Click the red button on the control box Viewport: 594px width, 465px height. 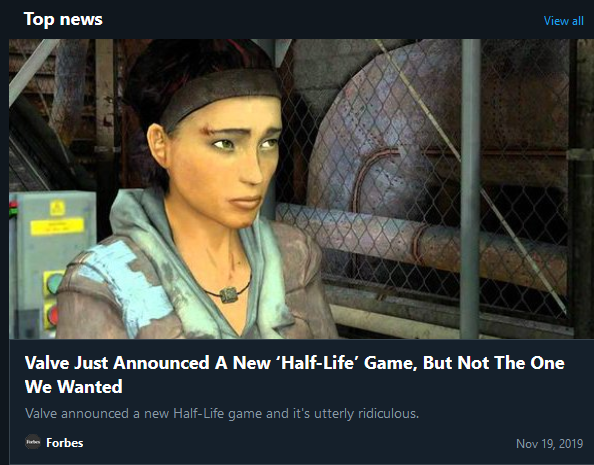(x=53, y=315)
